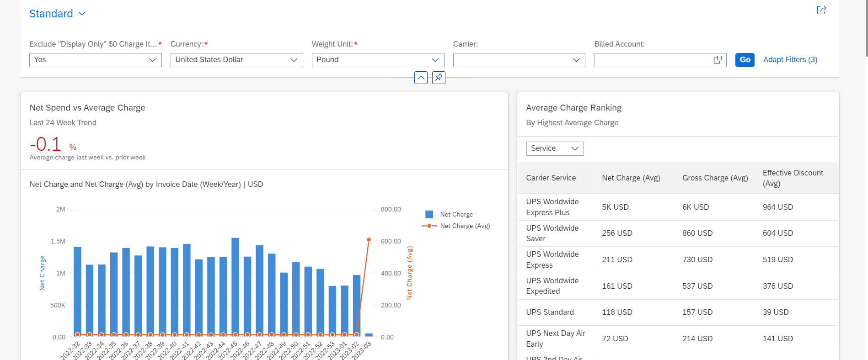Pin the filter header bar
Viewport: 868px width, 360px height.
[439, 78]
